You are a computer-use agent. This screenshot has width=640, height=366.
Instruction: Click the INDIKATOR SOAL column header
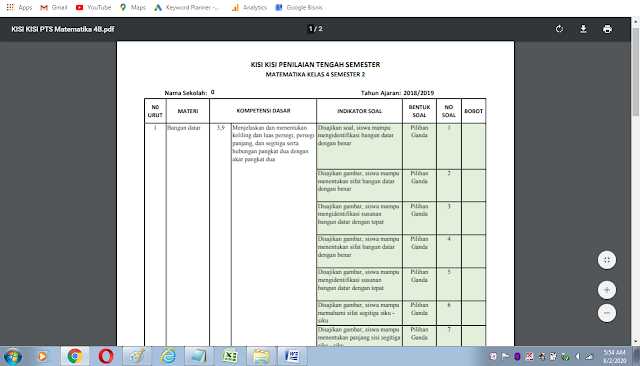point(359,111)
